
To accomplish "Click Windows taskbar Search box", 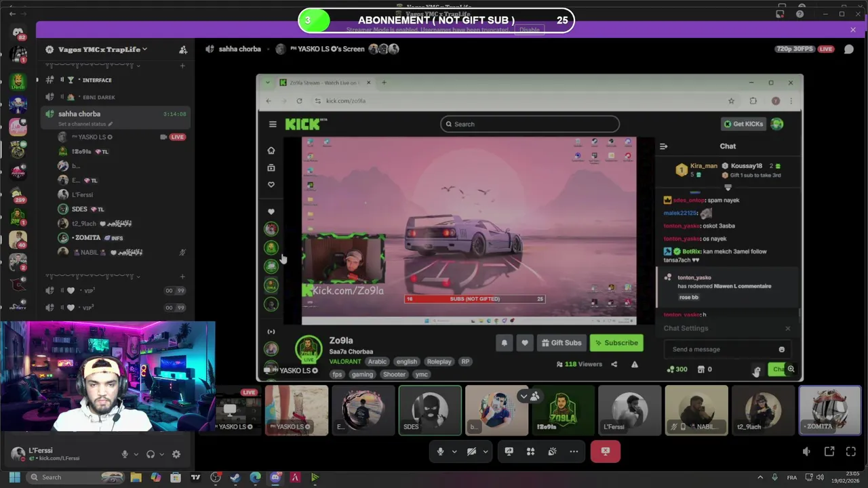I will click(76, 477).
